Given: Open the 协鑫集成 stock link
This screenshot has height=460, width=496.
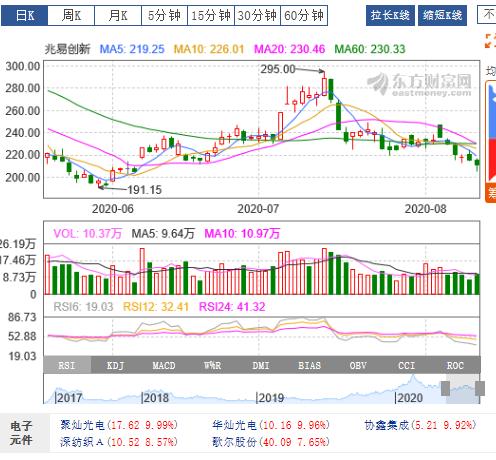Looking at the screenshot, I should point(386,425).
